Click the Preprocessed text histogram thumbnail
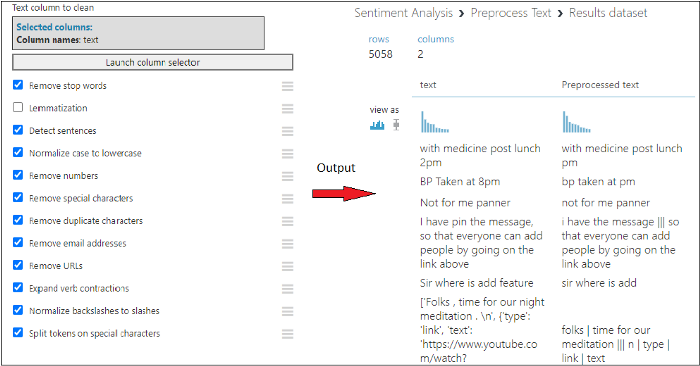Viewport: 700px width, 366px height. point(576,122)
